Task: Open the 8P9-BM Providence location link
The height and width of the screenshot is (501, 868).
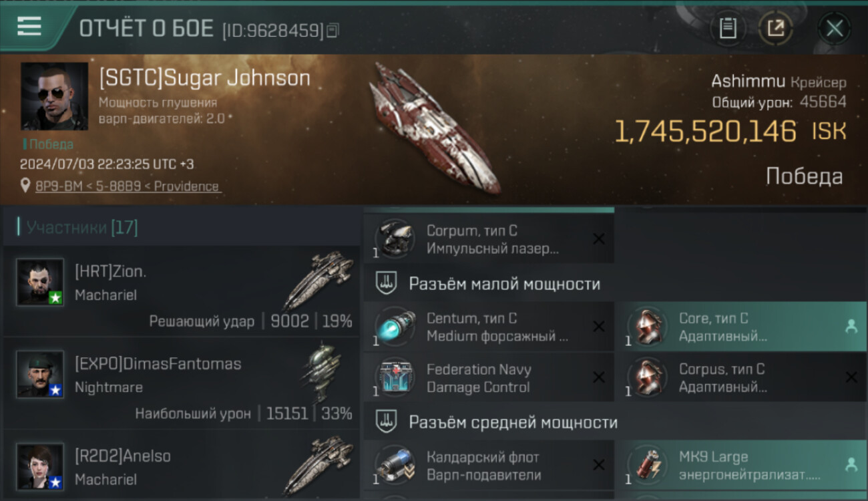Action: tap(127, 186)
